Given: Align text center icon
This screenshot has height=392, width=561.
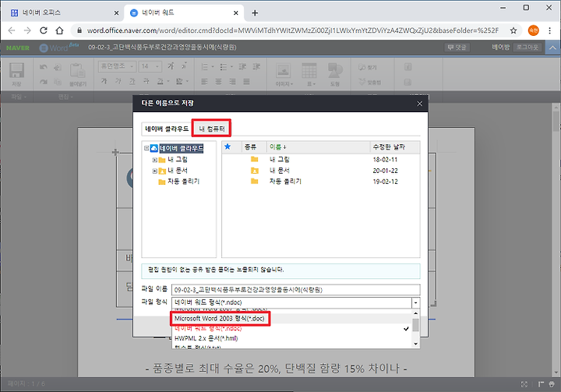Looking at the screenshot, I should click(x=218, y=82).
